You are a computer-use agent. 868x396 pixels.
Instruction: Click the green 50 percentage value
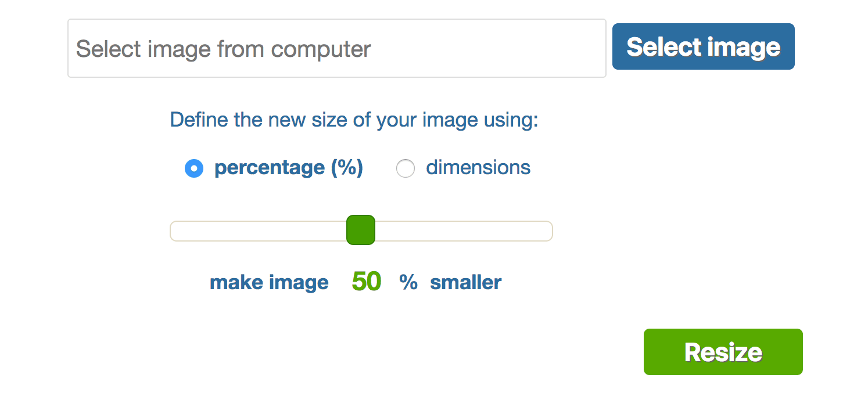pyautogui.click(x=367, y=282)
